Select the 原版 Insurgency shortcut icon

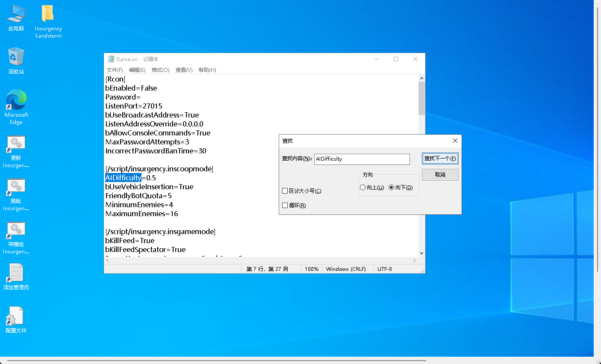tap(16, 195)
